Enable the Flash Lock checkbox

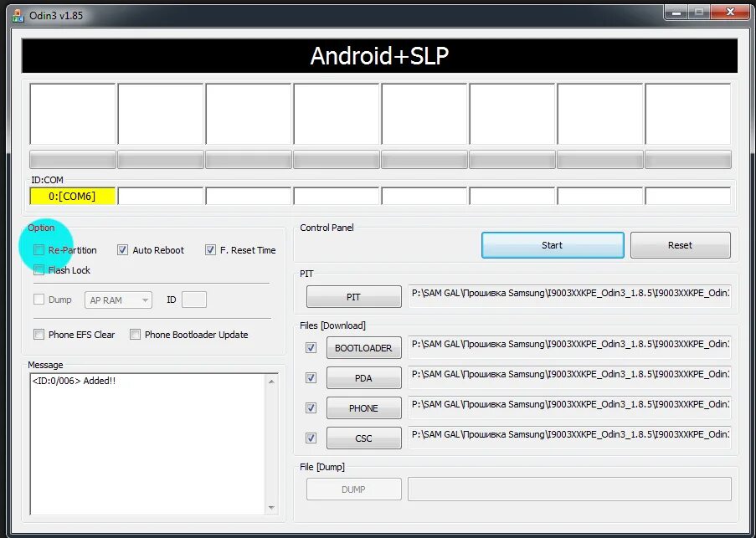[39, 269]
